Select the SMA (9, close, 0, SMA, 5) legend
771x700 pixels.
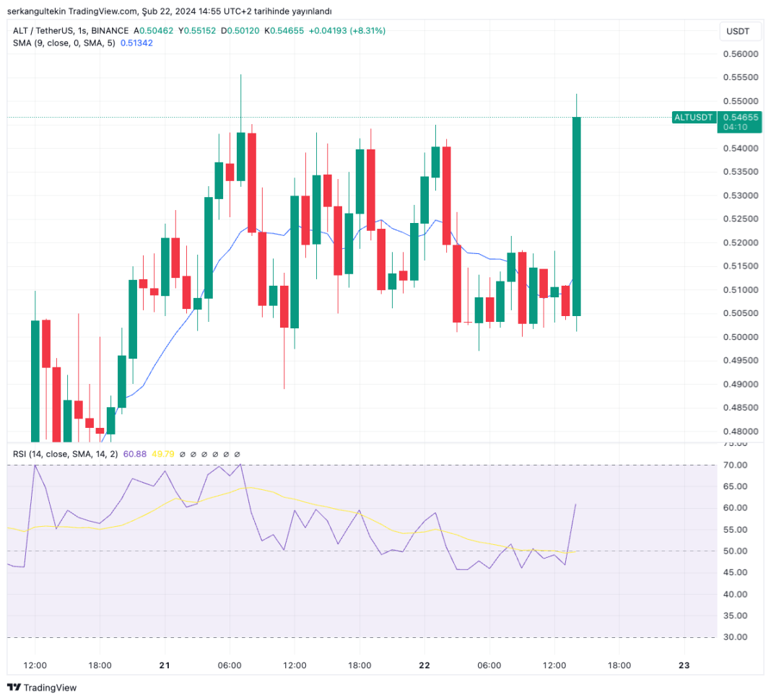64,43
